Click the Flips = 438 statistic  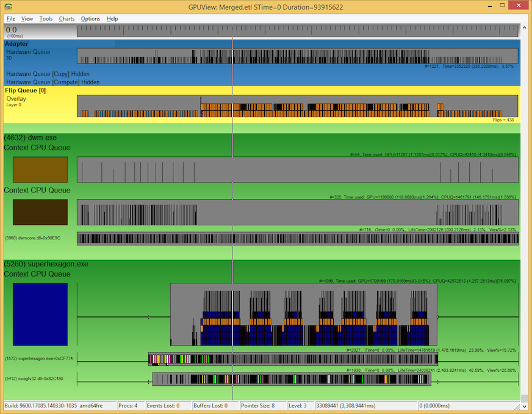coord(503,120)
